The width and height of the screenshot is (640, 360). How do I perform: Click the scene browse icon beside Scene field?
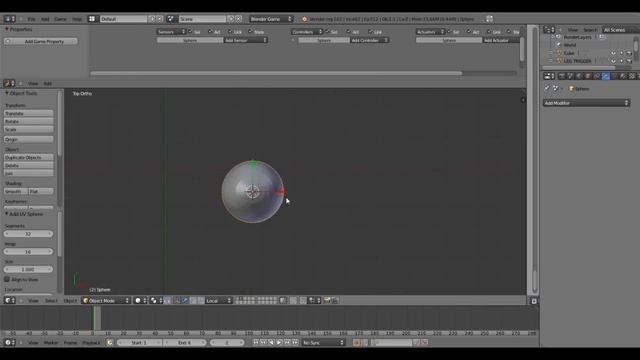click(171, 19)
